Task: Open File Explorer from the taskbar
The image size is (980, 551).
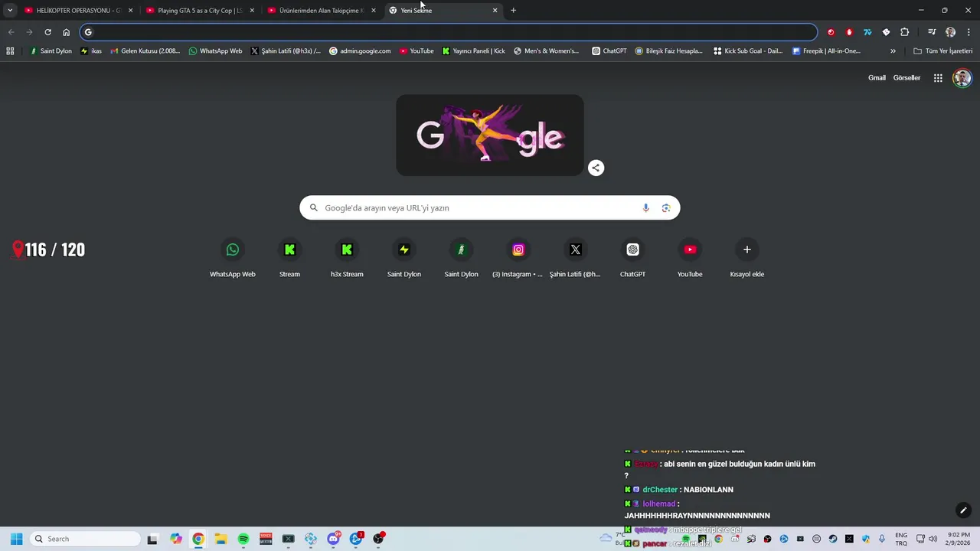Action: pyautogui.click(x=220, y=539)
